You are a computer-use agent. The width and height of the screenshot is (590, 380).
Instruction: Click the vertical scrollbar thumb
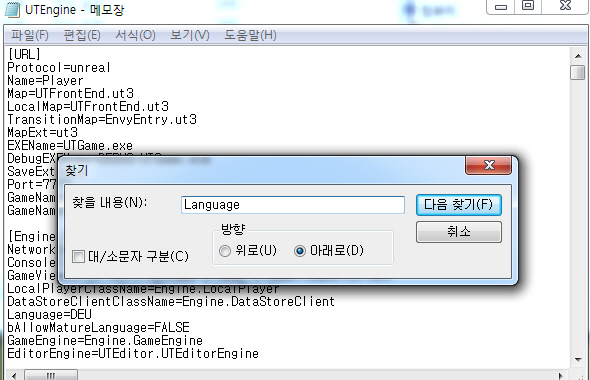[578, 72]
